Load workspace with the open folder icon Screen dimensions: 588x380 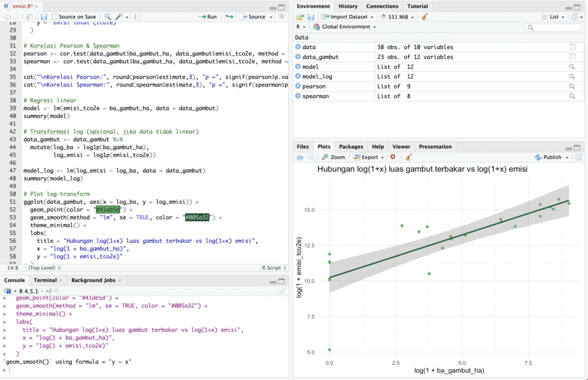[x=300, y=17]
